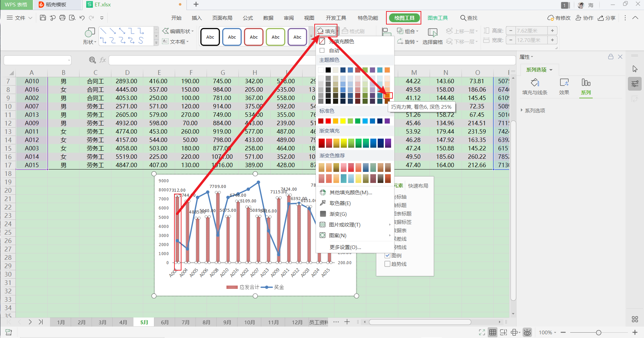
Task: Switch to 图表工具 chart tools tab
Action: pyautogui.click(x=438, y=18)
